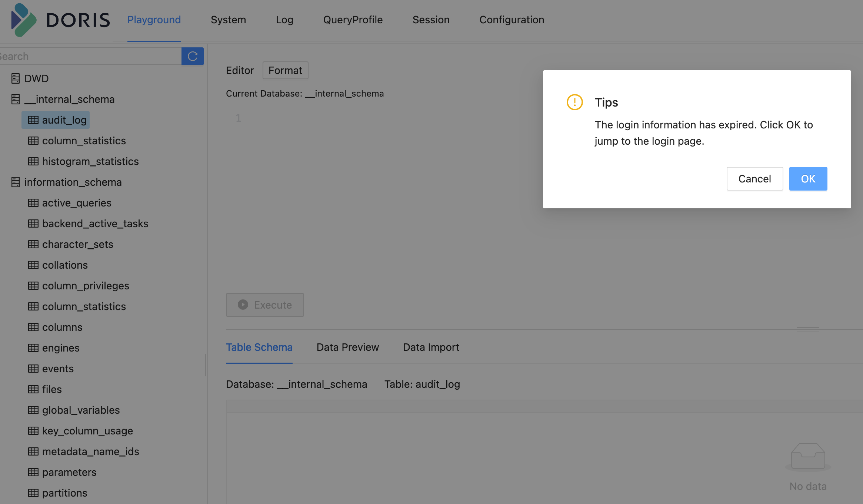
Task: Click the refresh icon beside Search
Action: point(193,56)
